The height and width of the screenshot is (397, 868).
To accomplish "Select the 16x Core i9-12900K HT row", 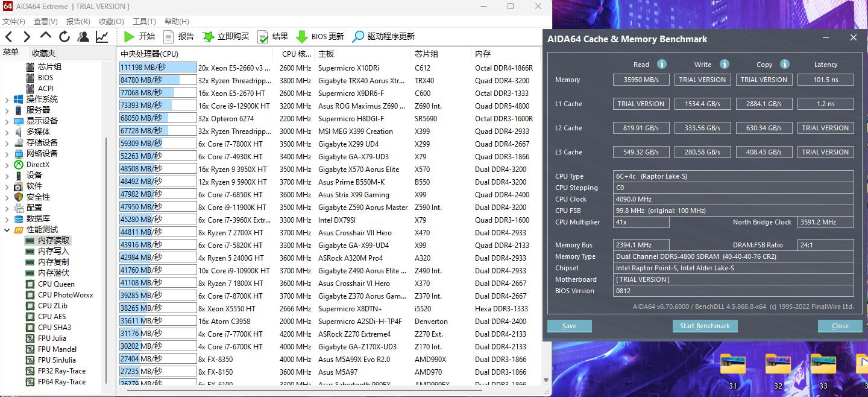I will [330, 106].
